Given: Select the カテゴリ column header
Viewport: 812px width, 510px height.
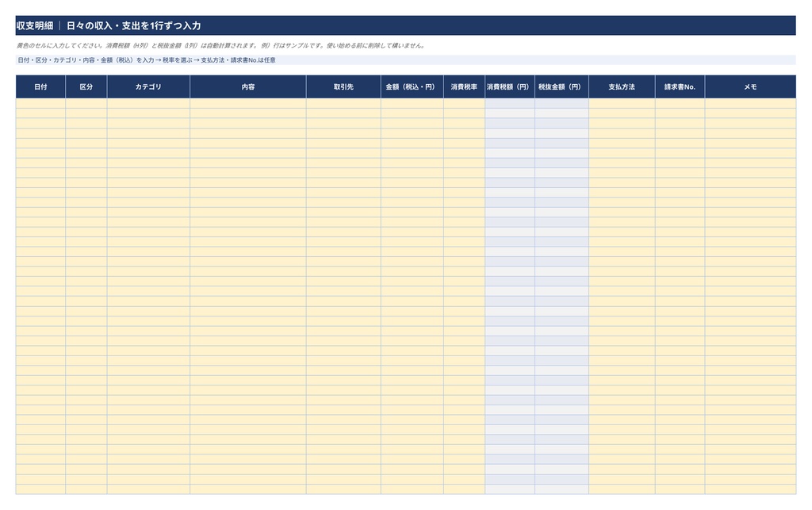Looking at the screenshot, I should (148, 86).
